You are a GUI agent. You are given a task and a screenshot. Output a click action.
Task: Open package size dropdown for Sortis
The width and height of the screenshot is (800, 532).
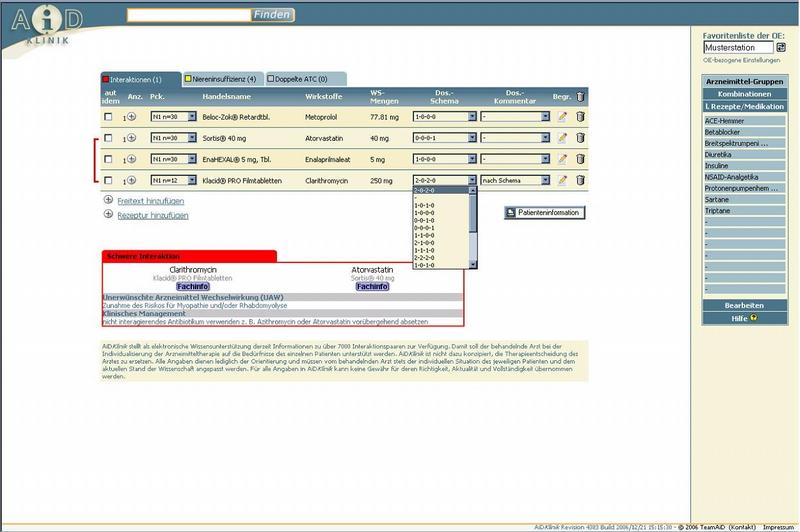click(173, 138)
